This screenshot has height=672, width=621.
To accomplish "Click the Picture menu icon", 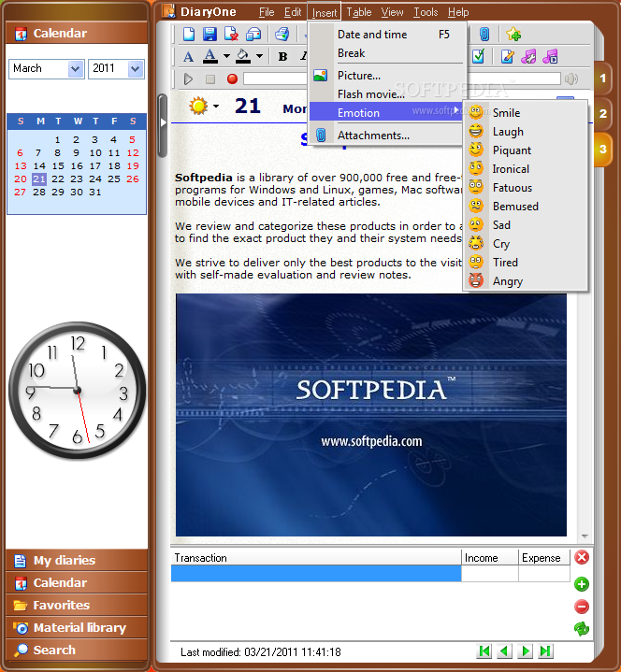I will click(x=321, y=76).
